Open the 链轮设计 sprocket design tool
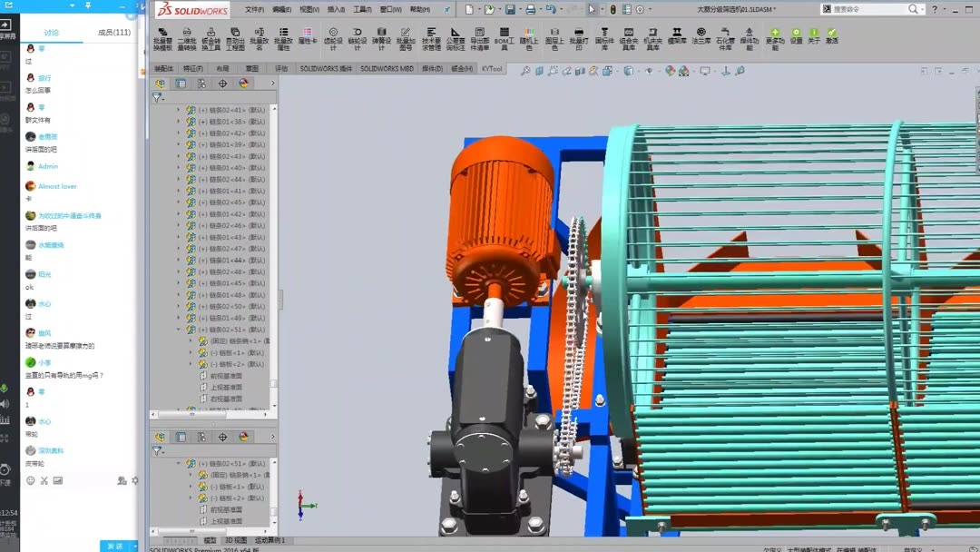Image resolution: width=980 pixels, height=552 pixels. (357, 38)
